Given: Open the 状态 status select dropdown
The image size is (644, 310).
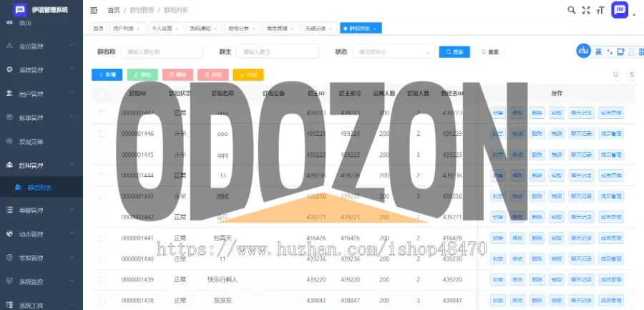Looking at the screenshot, I should point(394,52).
